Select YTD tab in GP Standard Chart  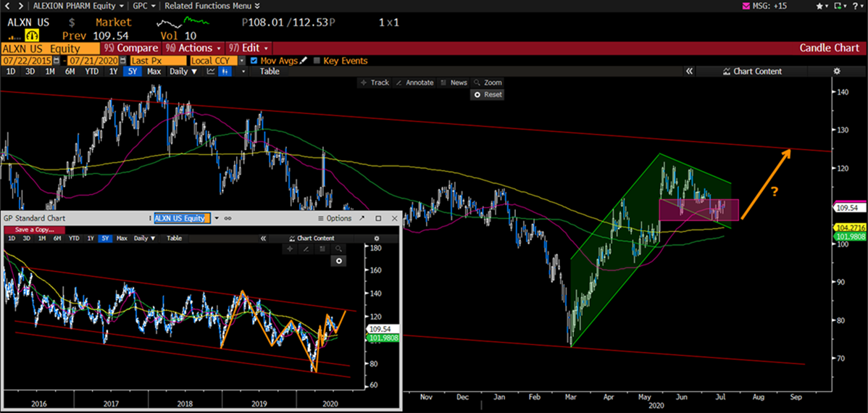(74, 238)
